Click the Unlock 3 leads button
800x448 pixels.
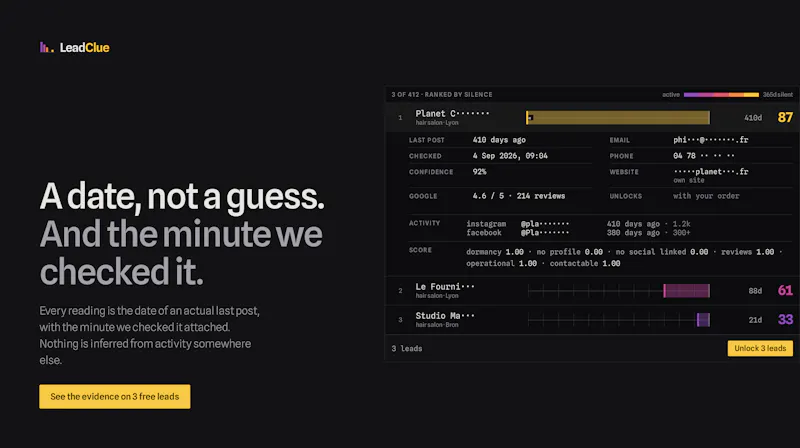(760, 349)
